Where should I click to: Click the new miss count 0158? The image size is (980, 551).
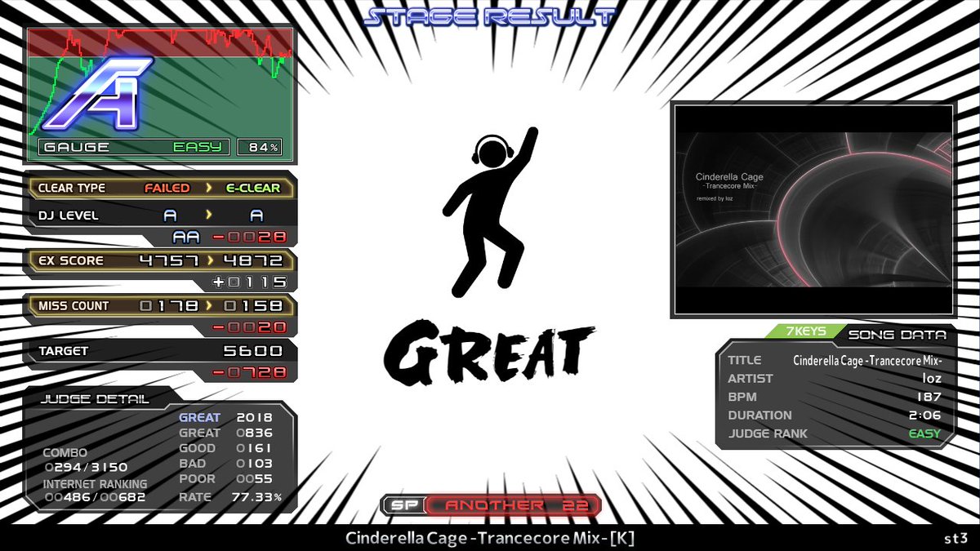point(252,305)
